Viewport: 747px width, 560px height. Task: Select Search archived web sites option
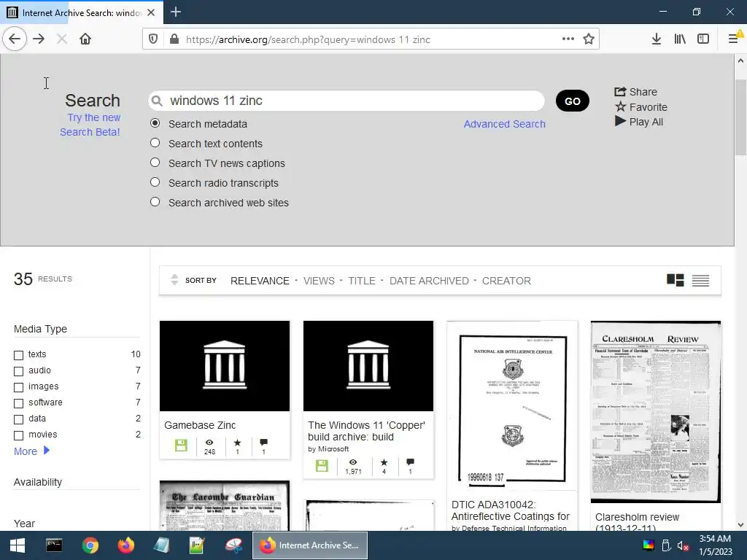[x=155, y=201]
